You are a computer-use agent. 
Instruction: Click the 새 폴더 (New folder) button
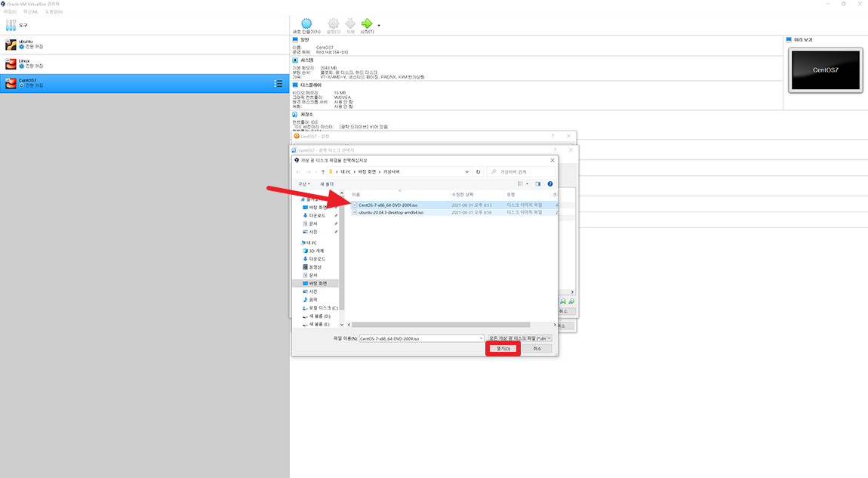(x=327, y=184)
